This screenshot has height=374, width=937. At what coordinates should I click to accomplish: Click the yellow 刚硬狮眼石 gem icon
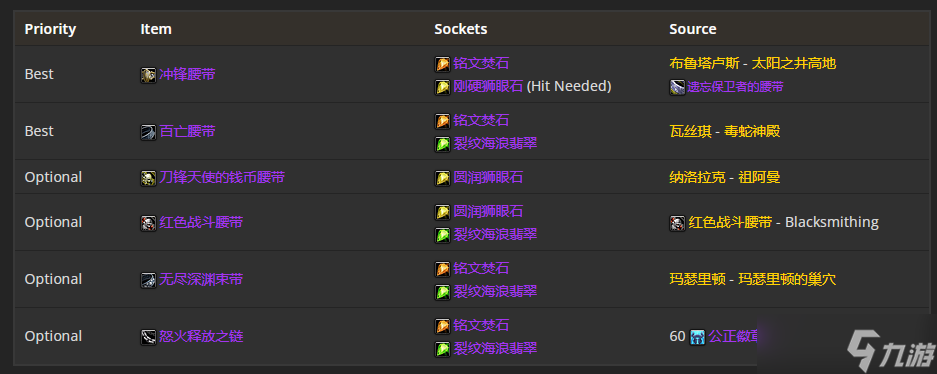pos(442,87)
